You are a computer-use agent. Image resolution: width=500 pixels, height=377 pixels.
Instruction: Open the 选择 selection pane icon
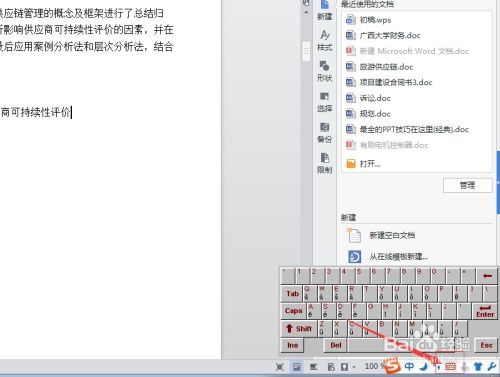[324, 102]
